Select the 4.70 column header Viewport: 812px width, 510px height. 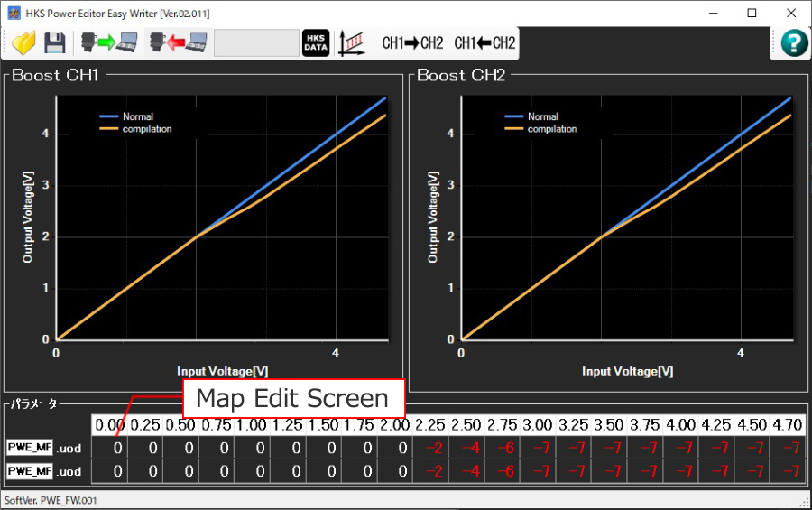[788, 425]
